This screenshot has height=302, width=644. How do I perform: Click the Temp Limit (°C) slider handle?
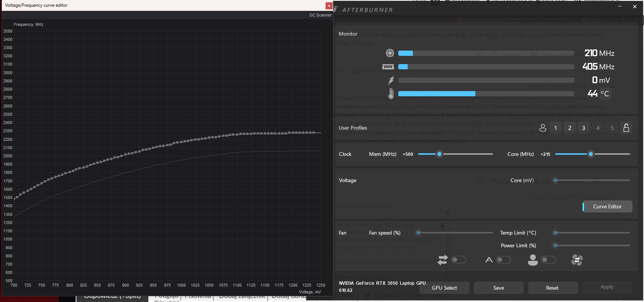555,233
